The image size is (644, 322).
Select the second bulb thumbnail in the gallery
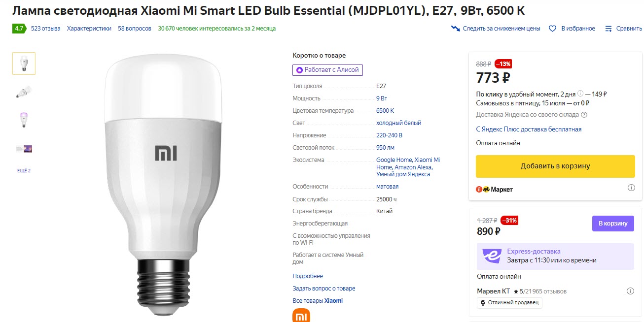point(23,92)
